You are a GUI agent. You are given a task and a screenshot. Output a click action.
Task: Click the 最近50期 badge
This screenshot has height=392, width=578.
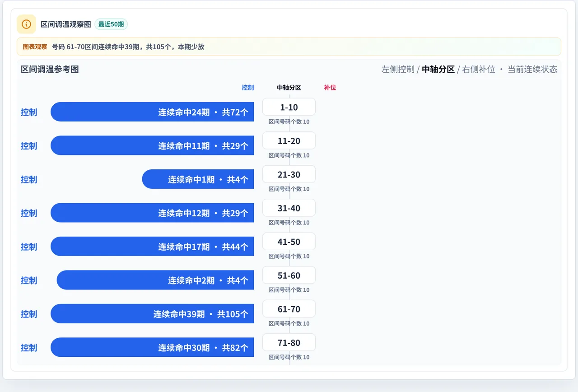(x=111, y=24)
